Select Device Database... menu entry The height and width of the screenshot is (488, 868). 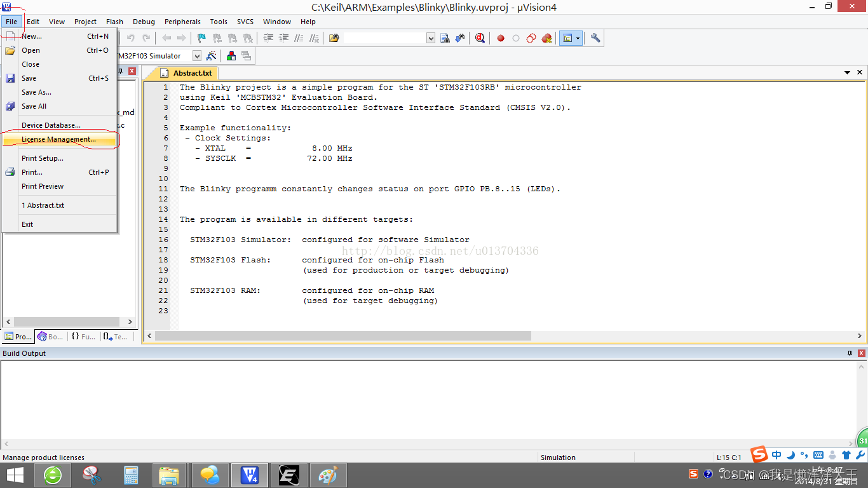point(60,125)
